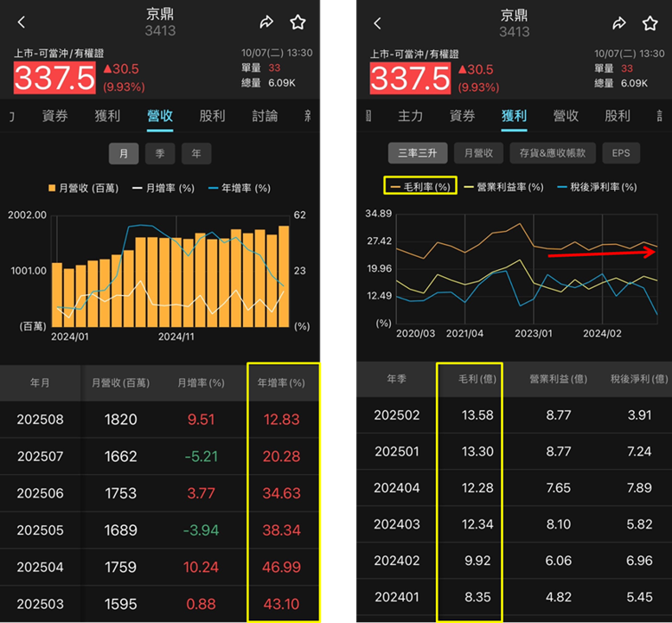Select 營收 tab on left screen
The width and height of the screenshot is (672, 623).
click(160, 116)
